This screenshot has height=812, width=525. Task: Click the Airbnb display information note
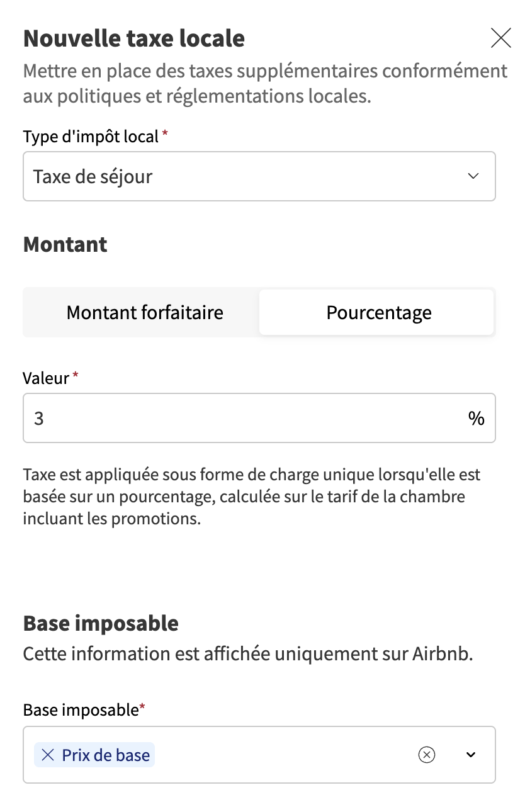point(247,653)
